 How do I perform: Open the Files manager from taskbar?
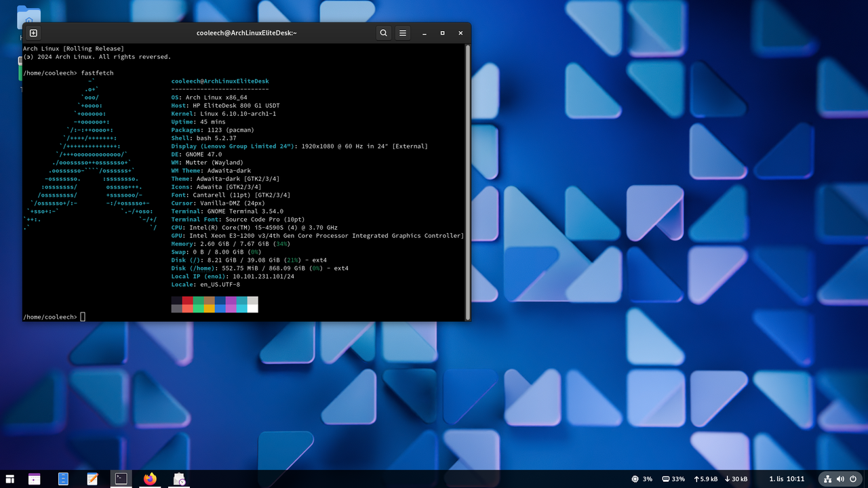63,479
